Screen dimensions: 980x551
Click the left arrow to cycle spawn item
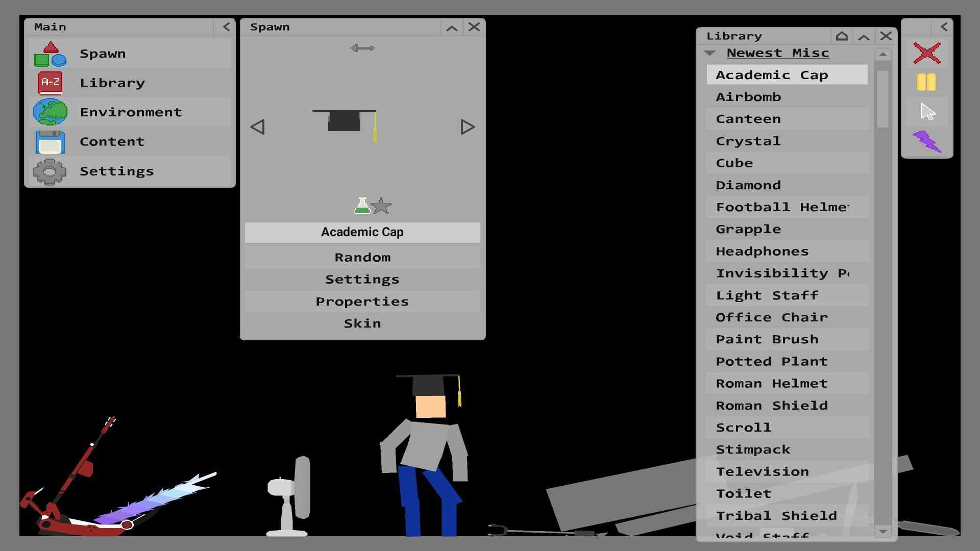(257, 127)
